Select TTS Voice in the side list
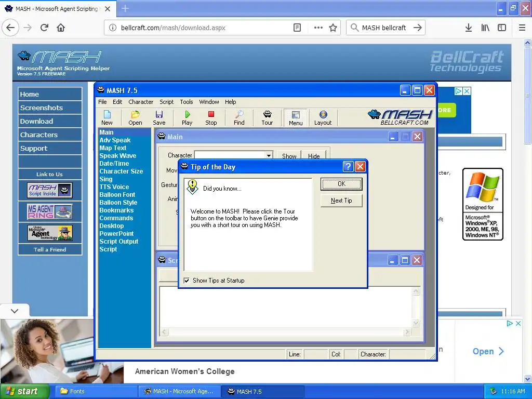The width and height of the screenshot is (532, 399). click(x=114, y=187)
